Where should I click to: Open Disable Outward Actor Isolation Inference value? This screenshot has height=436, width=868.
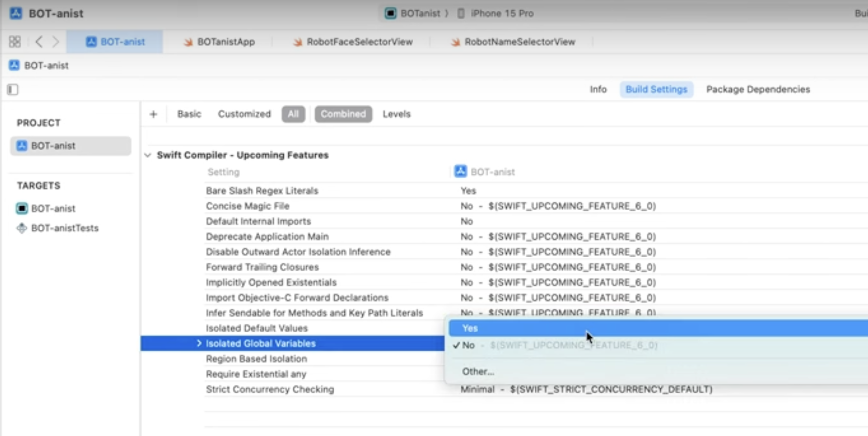coord(558,252)
